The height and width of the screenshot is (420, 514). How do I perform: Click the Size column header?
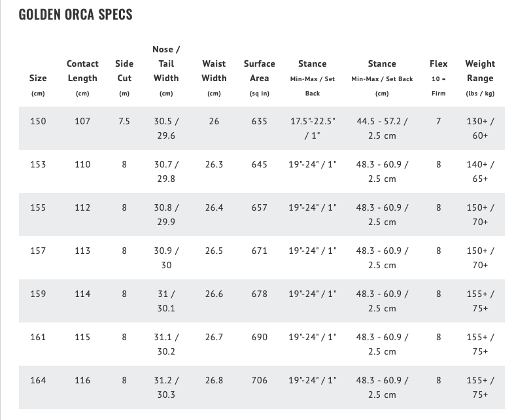pyautogui.click(x=38, y=79)
